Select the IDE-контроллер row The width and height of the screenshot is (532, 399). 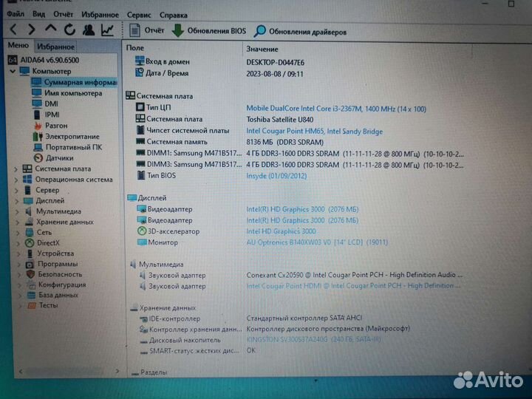(250, 318)
